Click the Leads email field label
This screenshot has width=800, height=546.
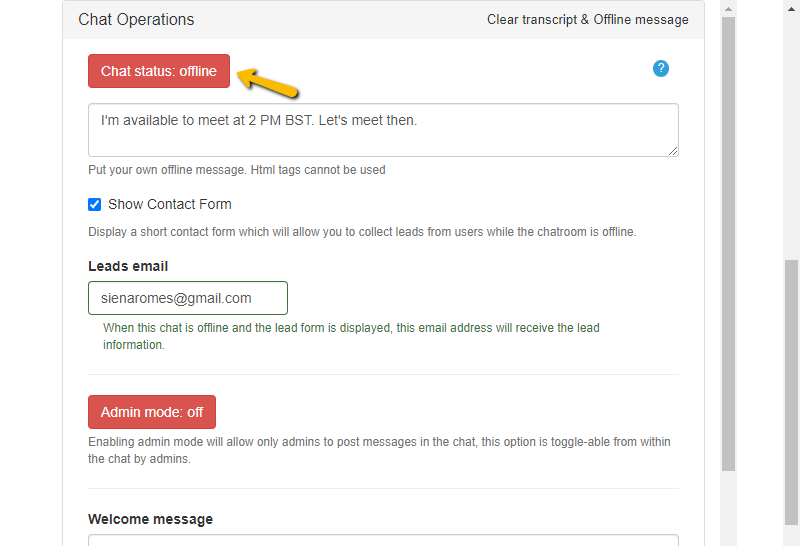(128, 266)
